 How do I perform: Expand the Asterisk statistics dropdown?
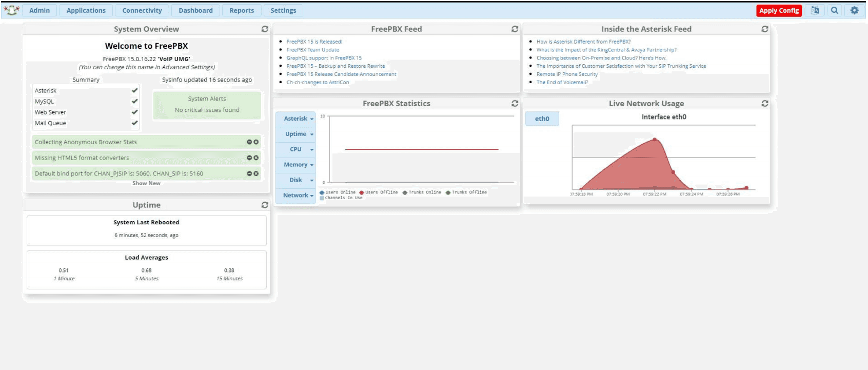tap(295, 119)
